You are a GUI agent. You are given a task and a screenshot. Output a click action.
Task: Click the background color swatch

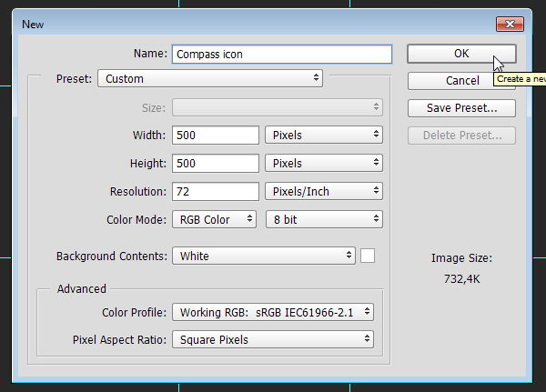click(x=368, y=256)
